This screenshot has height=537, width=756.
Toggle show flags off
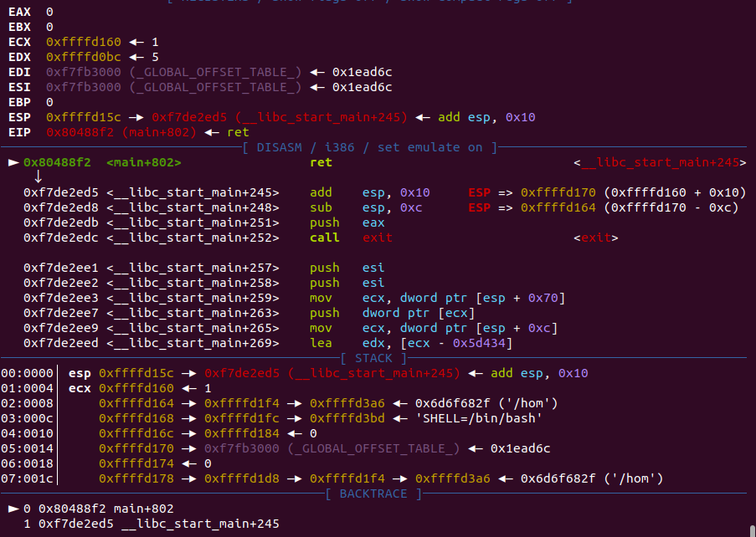(x=306, y=3)
